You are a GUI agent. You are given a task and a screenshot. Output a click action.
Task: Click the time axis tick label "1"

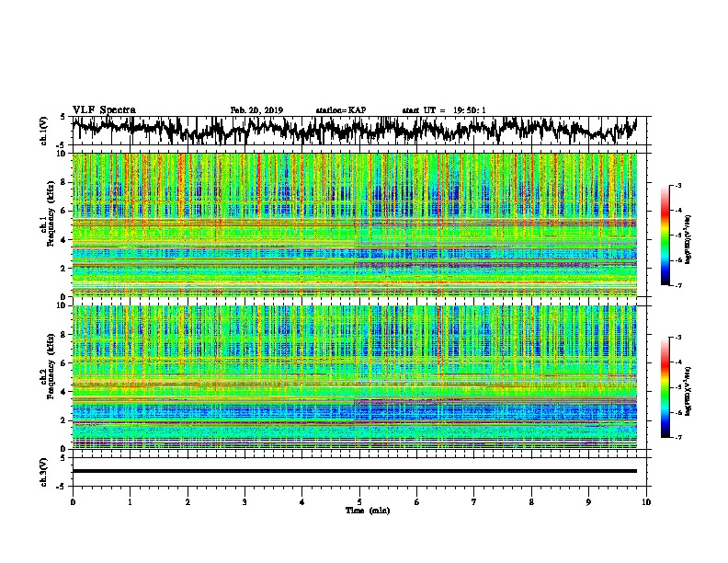click(130, 502)
